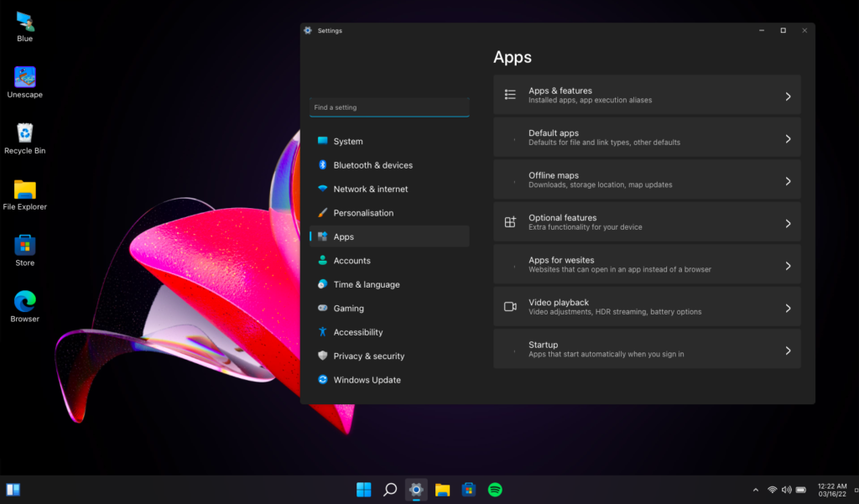
Task: Click the Apps page heading
Action: point(513,58)
